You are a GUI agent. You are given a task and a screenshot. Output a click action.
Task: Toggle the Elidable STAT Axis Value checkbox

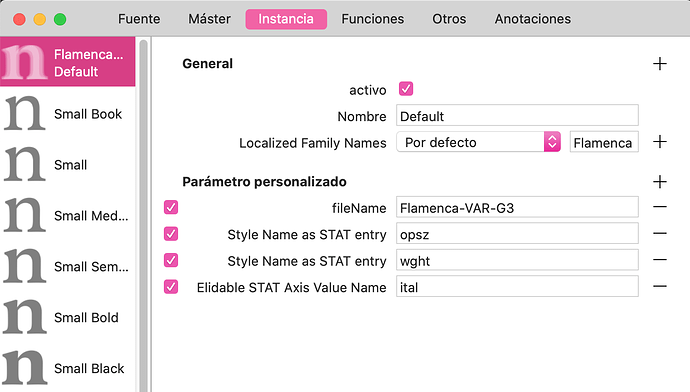pos(171,287)
